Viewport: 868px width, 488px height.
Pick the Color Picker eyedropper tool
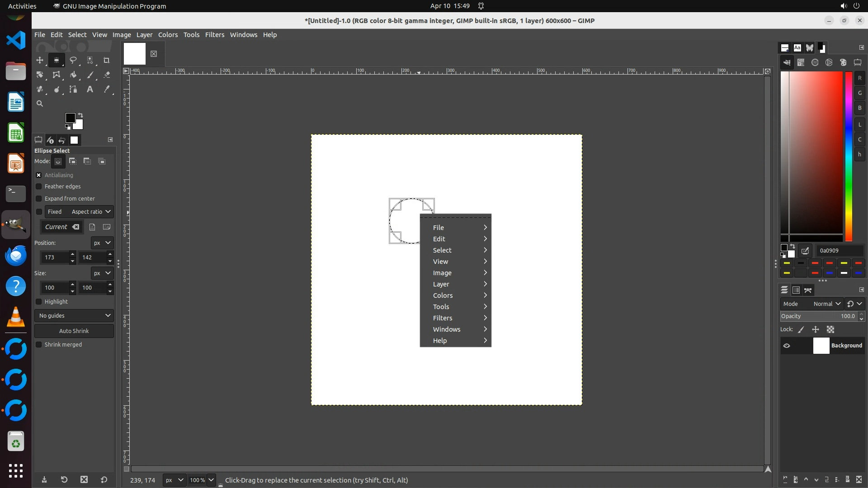[x=107, y=89]
